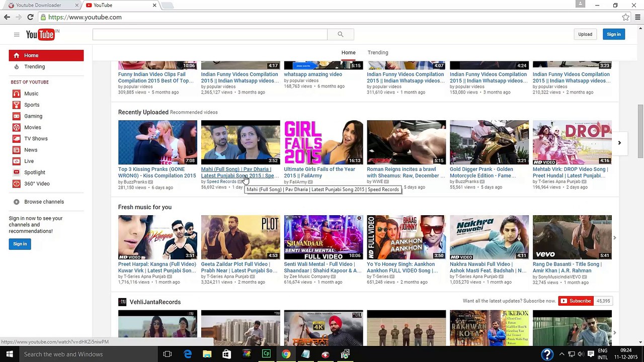Select the YouTube browser tab

(121, 5)
